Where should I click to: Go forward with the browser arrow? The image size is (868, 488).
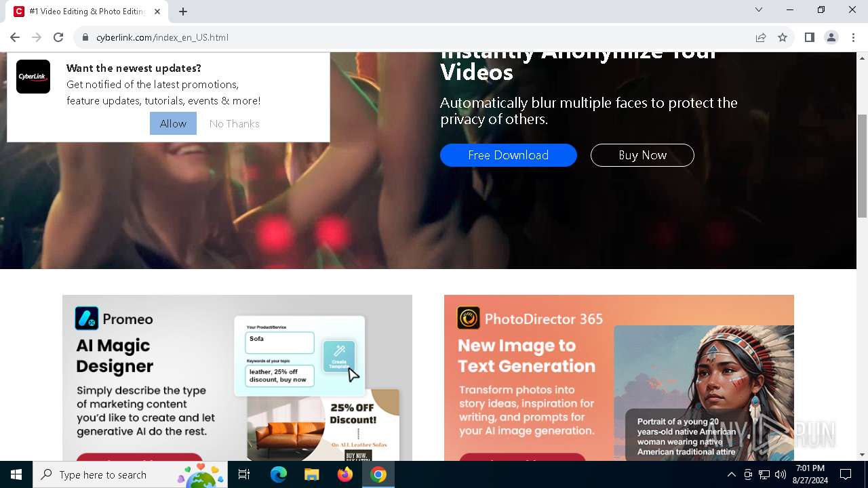37,37
